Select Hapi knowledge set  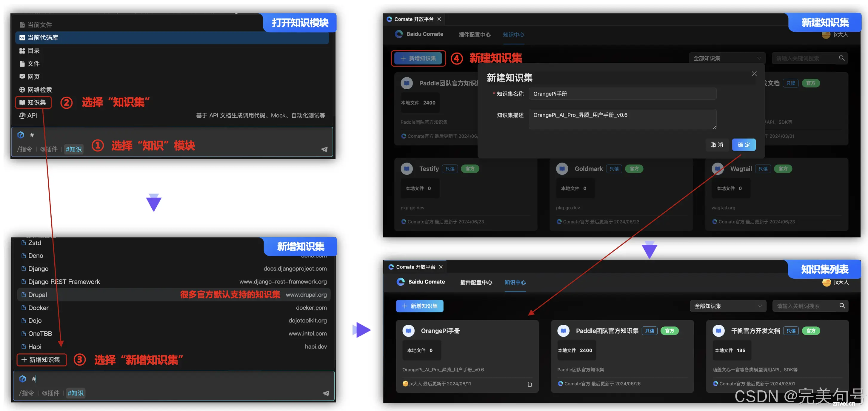click(173, 346)
